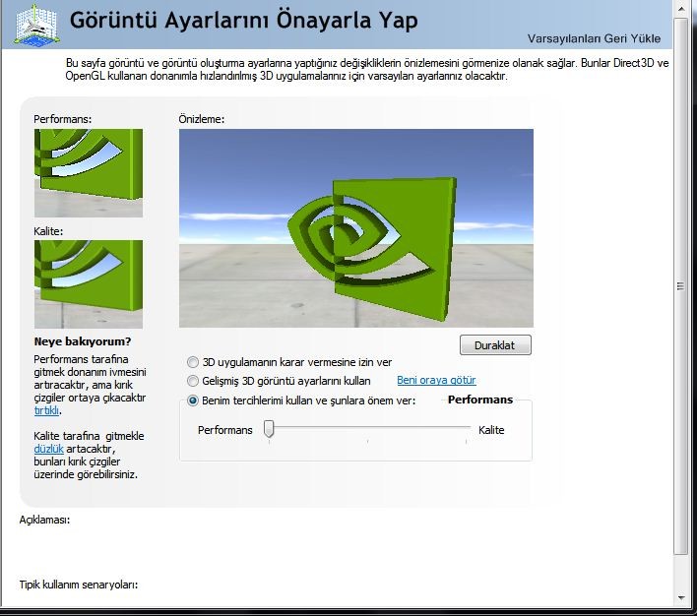Click the scrollbar up arrow

(x=680, y=9)
